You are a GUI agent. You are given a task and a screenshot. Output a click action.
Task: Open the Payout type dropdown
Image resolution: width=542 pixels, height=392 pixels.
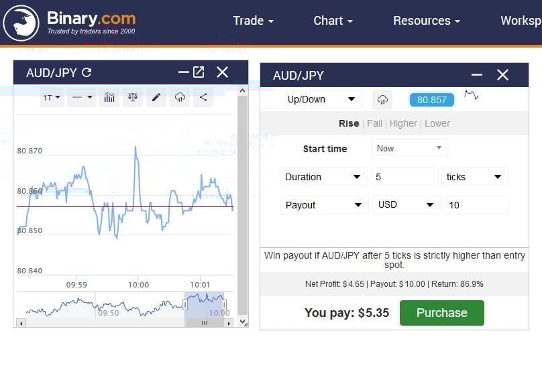[x=324, y=205]
